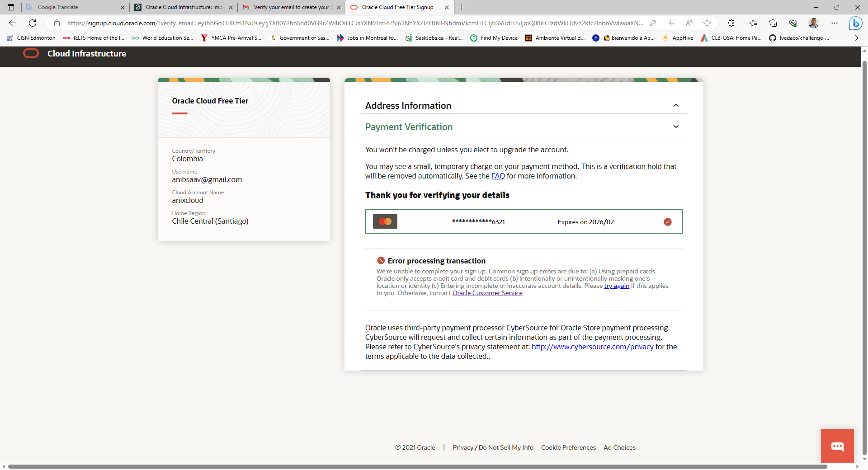Open the Edge Settings and more menu

coord(835,23)
